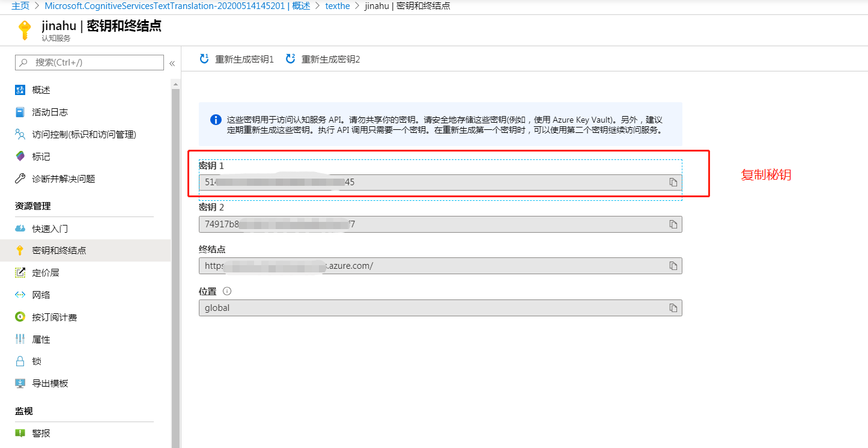Click the sidebar search box 搜索(Ctrl+/)

coord(90,63)
